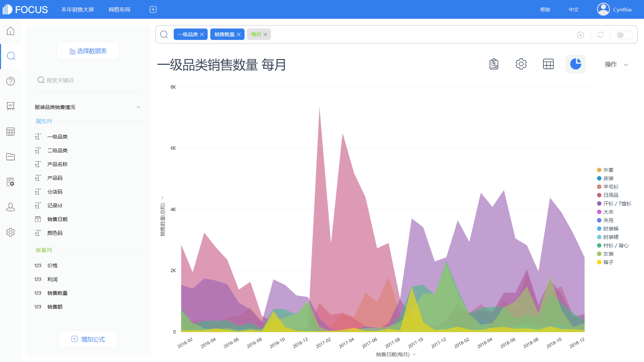Open the 帮助 menu
The width and height of the screenshot is (644, 362).
pyautogui.click(x=545, y=9)
